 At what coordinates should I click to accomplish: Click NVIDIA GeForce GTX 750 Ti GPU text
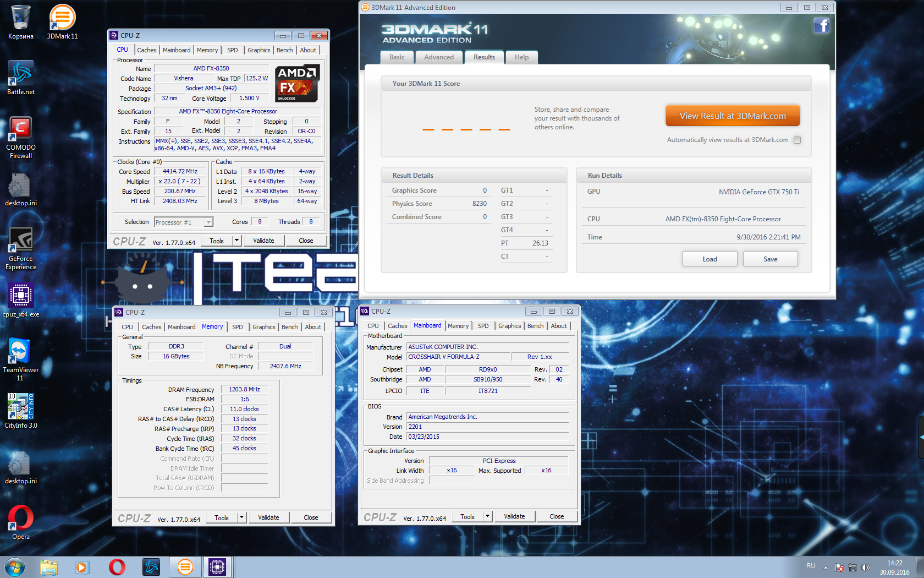(x=759, y=192)
